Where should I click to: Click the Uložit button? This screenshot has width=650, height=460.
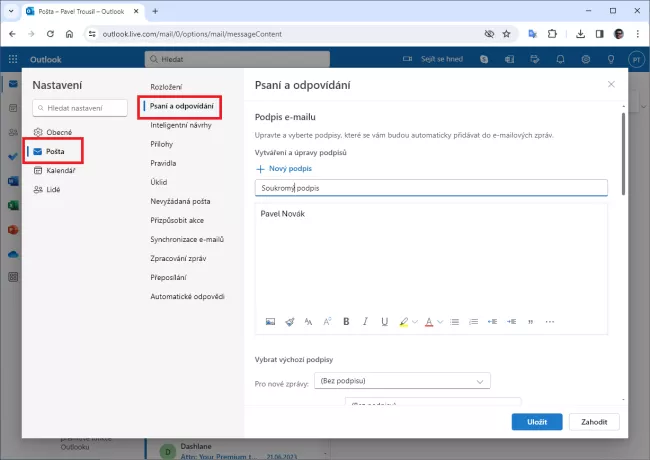[x=536, y=422]
